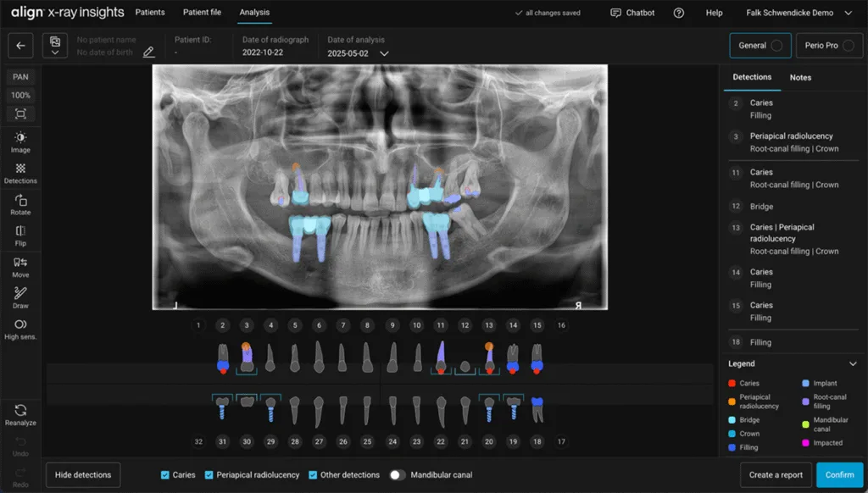Viewport: 868px width, 493px height.
Task: Toggle the Mandibular canal switch
Action: [398, 475]
